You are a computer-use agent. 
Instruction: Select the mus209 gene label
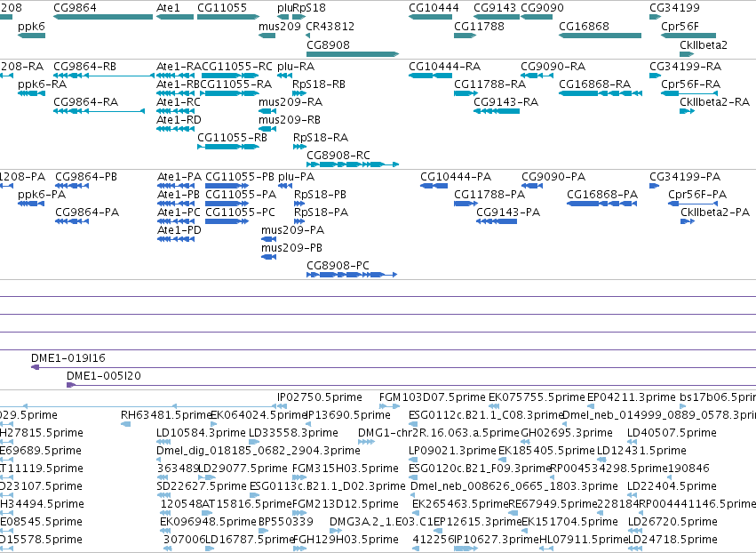pos(280,27)
